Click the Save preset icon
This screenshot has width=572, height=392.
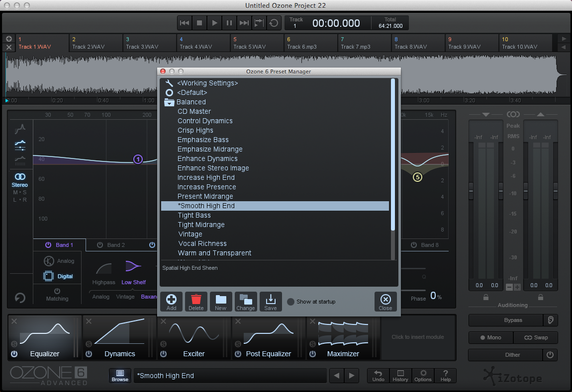click(271, 301)
